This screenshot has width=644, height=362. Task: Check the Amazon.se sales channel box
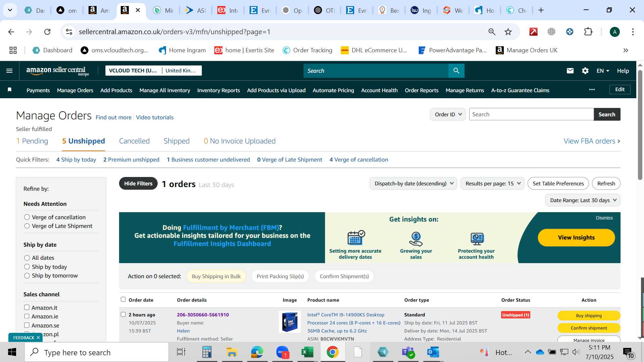27,325
